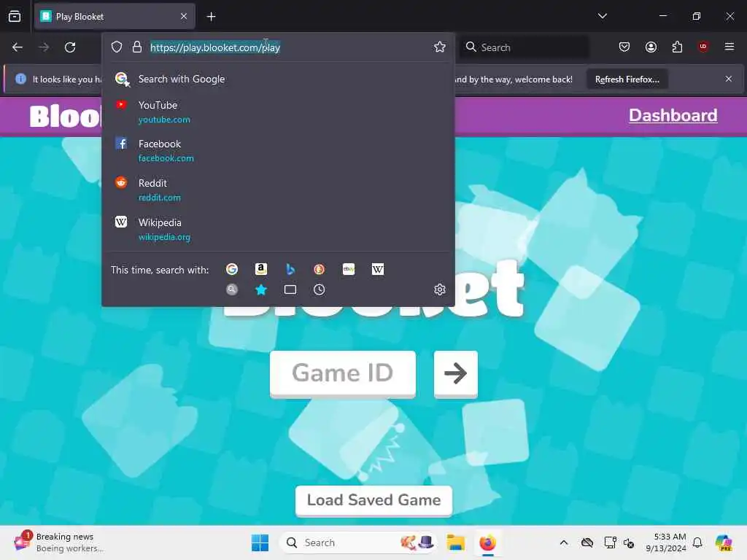
Task: Go back to the previous page
Action: [18, 47]
